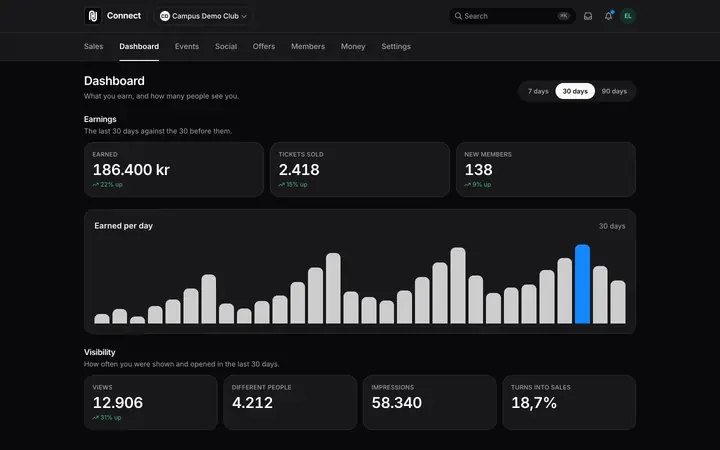This screenshot has height=450, width=720.
Task: Click the trend arrow next to 31% up
Action: coord(96,418)
